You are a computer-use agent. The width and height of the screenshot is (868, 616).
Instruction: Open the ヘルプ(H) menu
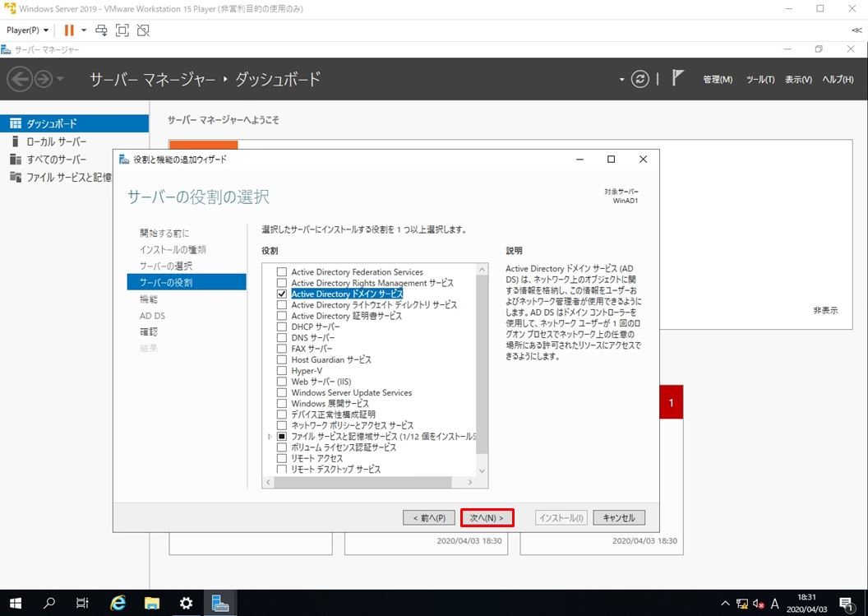[x=838, y=80]
